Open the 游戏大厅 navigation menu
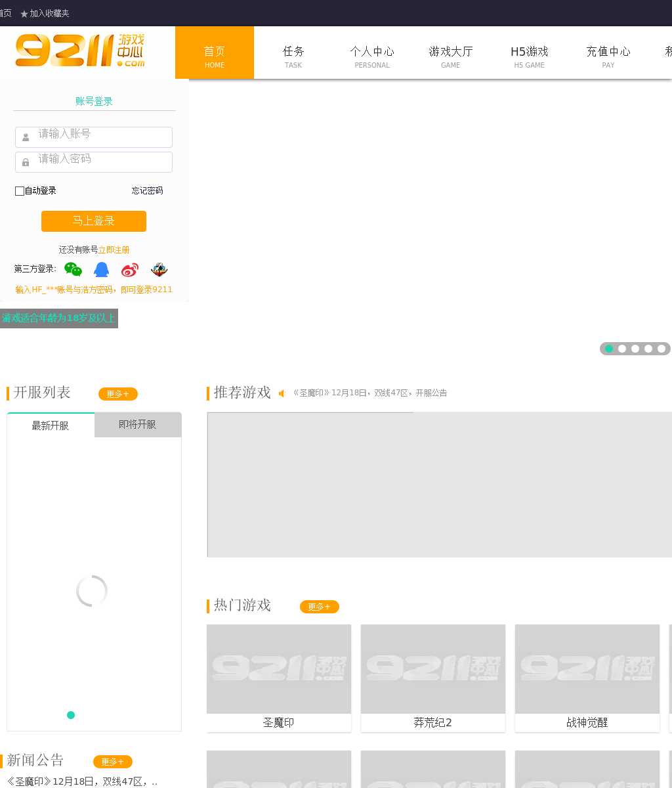The width and height of the screenshot is (672, 788). 450,55
